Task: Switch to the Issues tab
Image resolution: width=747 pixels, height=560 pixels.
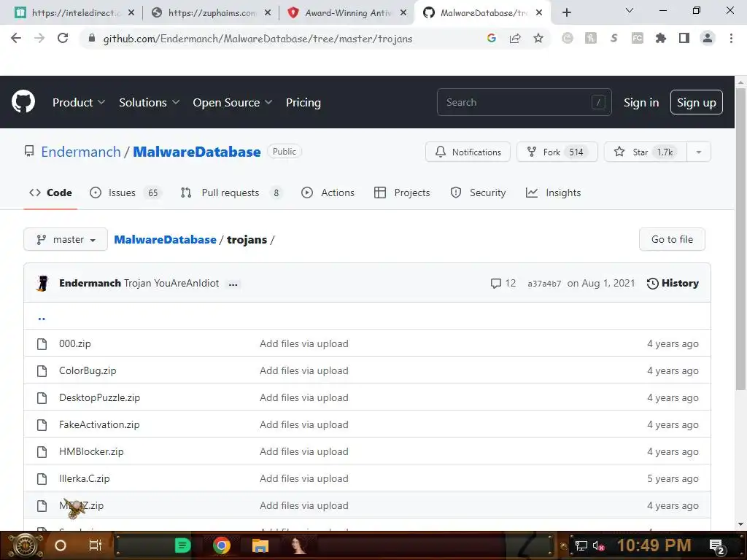Action: click(126, 192)
